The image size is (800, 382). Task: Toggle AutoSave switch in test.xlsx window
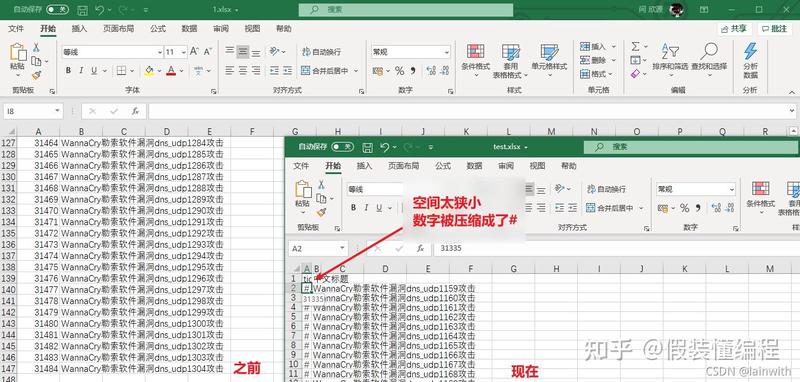[342, 147]
